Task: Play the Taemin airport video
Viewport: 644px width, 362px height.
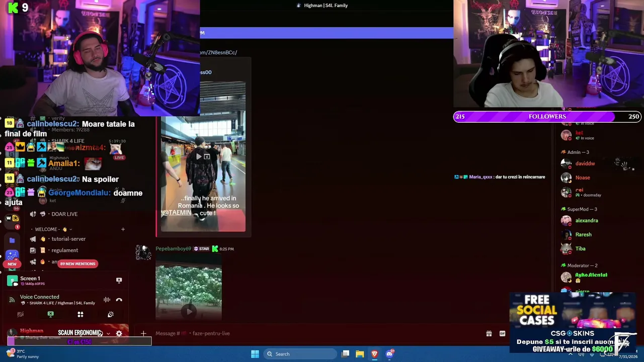Action: [x=199, y=157]
